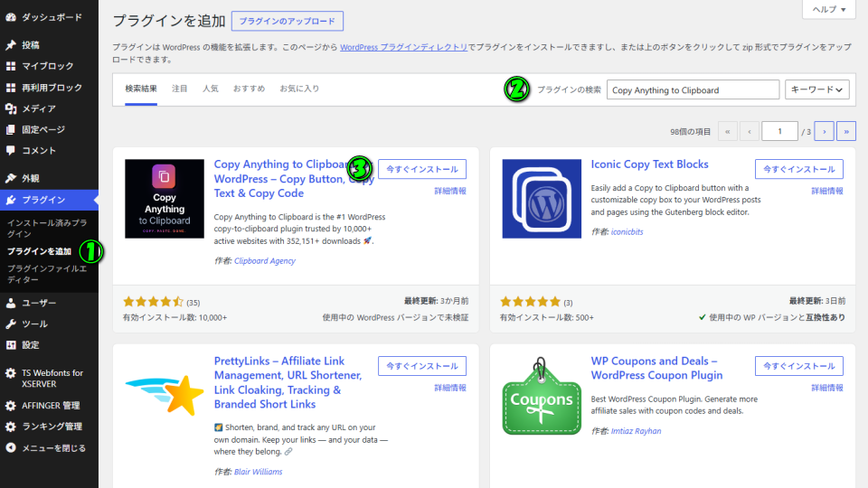Click the gear icon beside AFFINGER 管理

coord(11,406)
